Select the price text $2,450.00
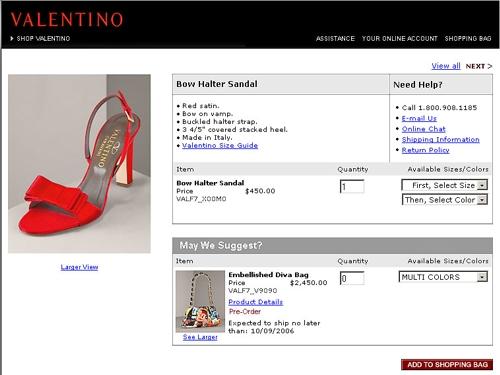500x375 pixels. (x=309, y=283)
